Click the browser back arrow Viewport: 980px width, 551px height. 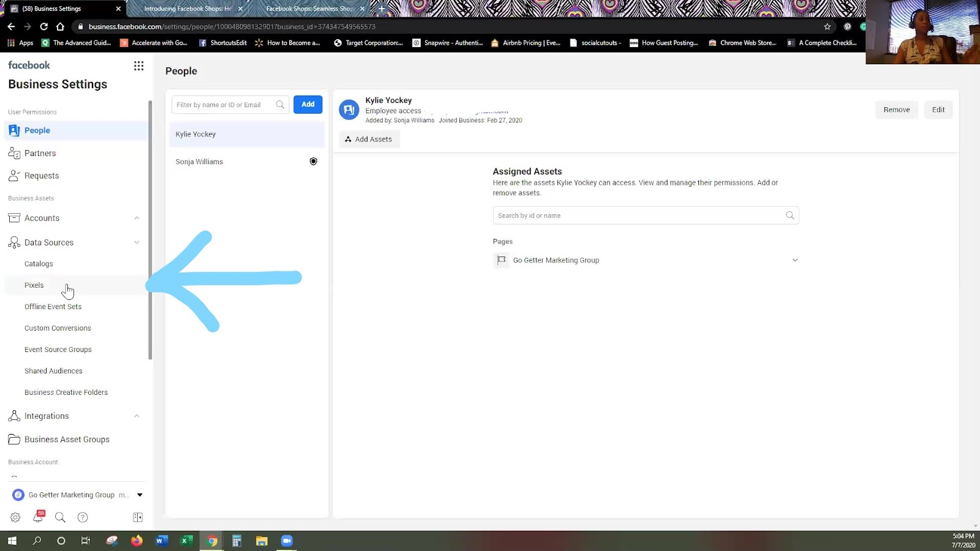tap(11, 26)
